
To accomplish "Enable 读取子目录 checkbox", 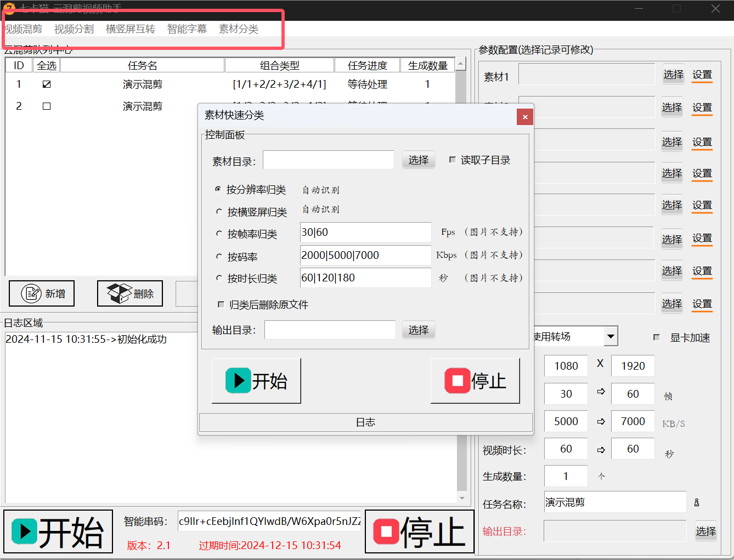I will pos(453,160).
